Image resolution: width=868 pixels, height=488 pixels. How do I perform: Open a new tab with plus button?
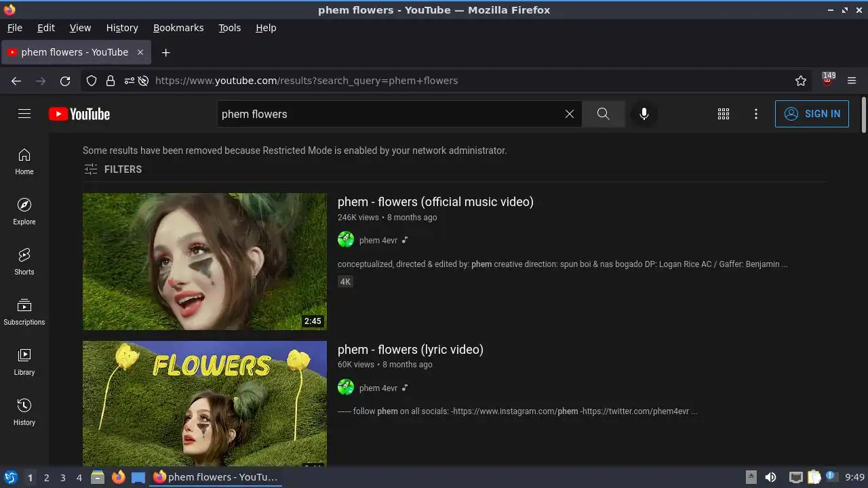coord(165,52)
